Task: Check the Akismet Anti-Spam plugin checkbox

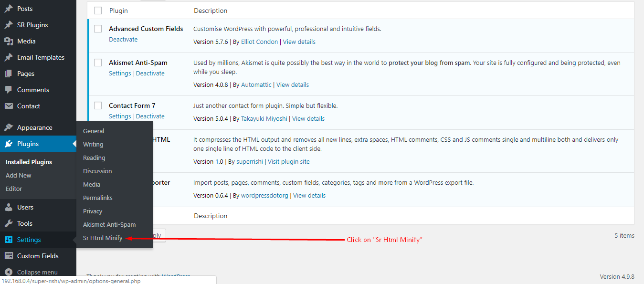Action: (x=98, y=63)
